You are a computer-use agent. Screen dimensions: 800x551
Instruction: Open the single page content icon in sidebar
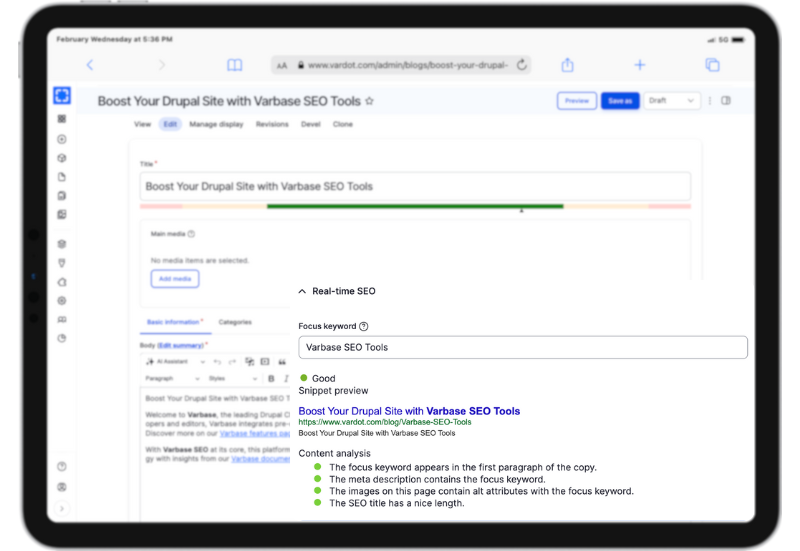62,177
